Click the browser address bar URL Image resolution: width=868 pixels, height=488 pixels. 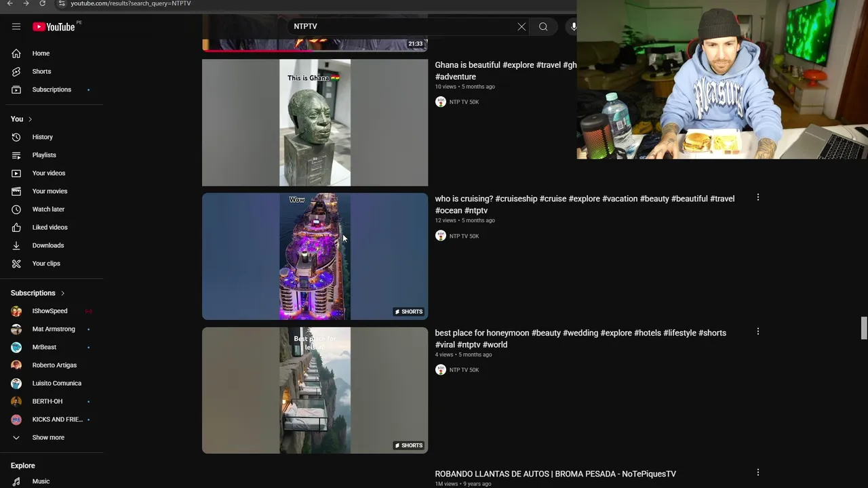coord(130,3)
